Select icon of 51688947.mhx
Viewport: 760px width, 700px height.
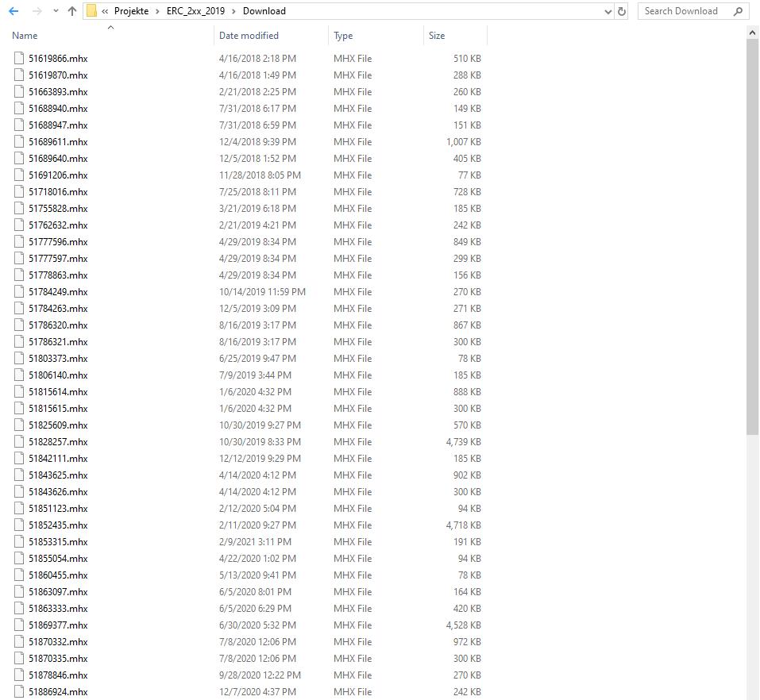point(19,125)
